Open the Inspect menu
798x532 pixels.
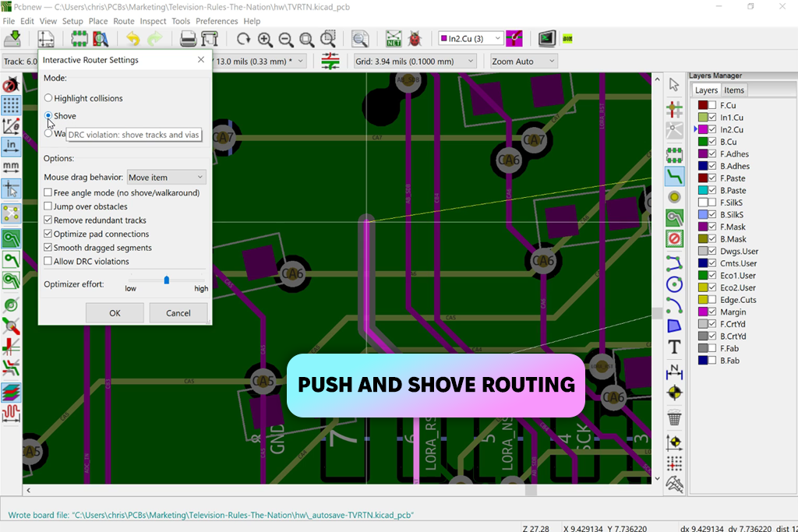click(153, 21)
